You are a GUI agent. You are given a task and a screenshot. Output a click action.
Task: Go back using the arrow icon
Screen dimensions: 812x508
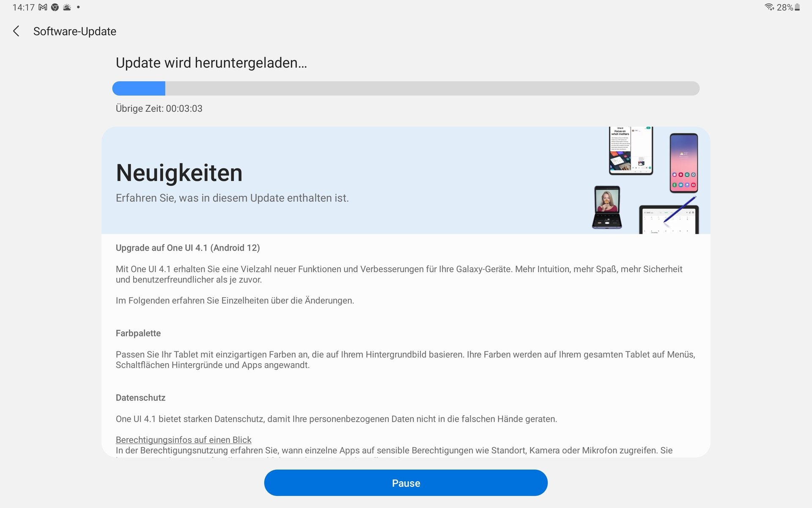[x=16, y=31]
